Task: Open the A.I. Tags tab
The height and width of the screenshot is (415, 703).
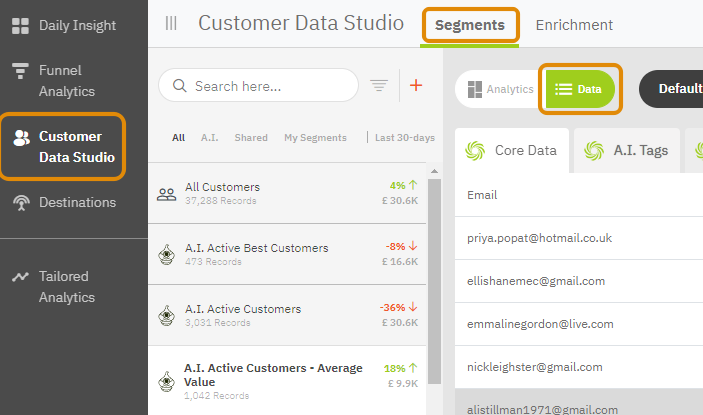Action: (627, 151)
